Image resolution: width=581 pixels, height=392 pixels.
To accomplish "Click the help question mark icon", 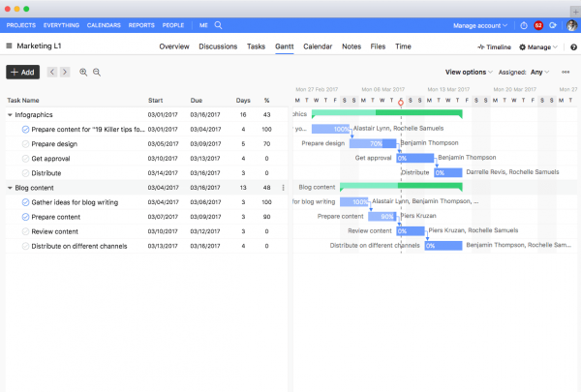I will click(x=572, y=46).
